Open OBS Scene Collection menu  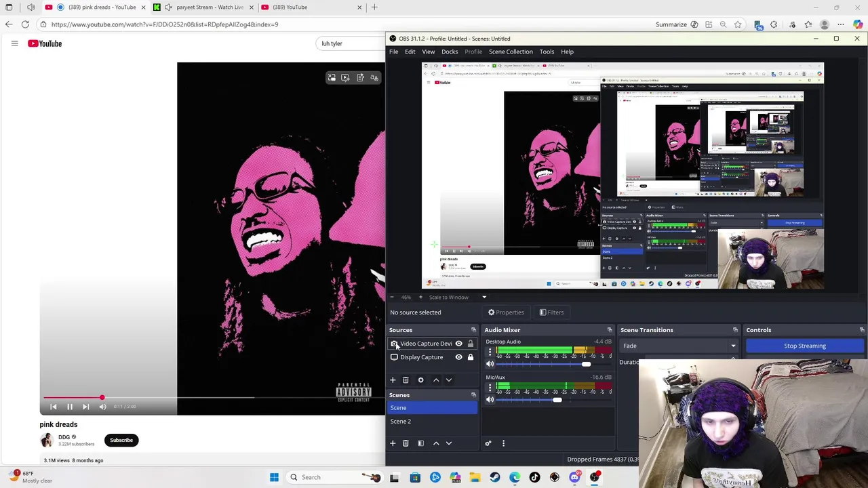pyautogui.click(x=511, y=52)
